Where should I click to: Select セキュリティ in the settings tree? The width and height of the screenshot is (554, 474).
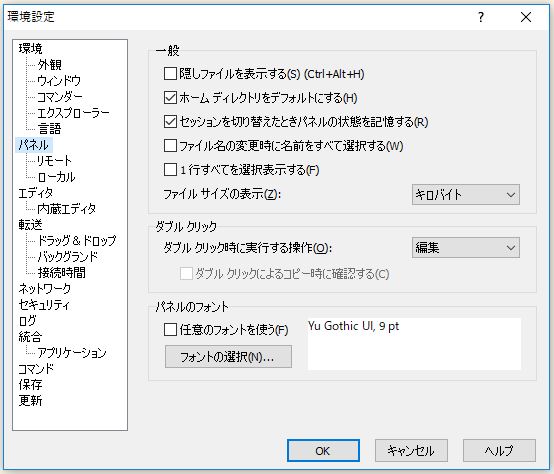point(44,304)
